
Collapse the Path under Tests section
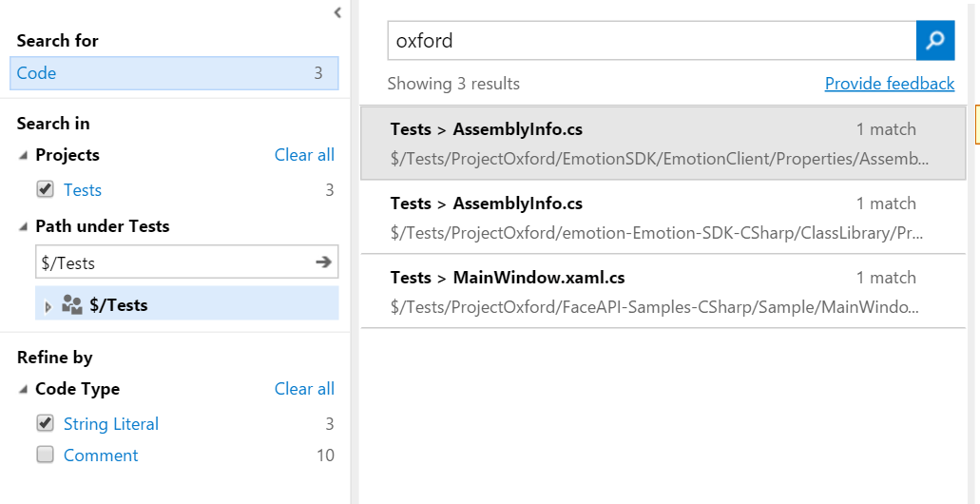click(22, 226)
